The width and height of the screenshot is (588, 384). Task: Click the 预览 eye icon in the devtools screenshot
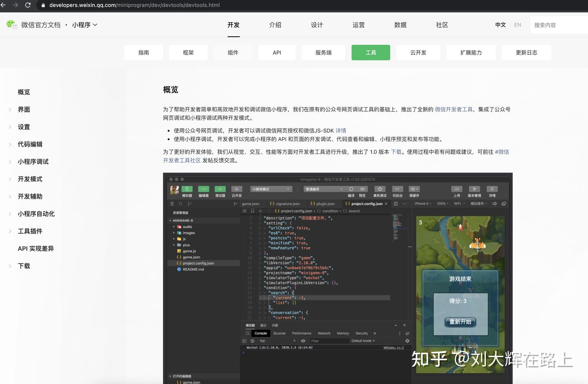[362, 189]
